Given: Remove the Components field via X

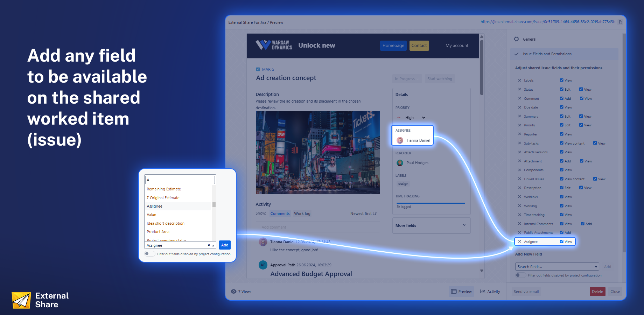Looking at the screenshot, I should 519,170.
